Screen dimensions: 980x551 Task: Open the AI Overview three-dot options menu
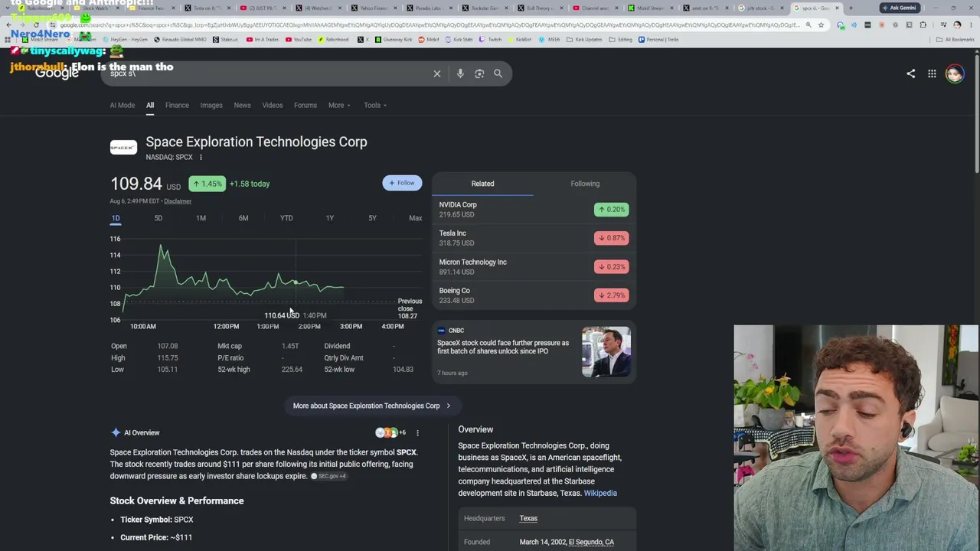417,433
